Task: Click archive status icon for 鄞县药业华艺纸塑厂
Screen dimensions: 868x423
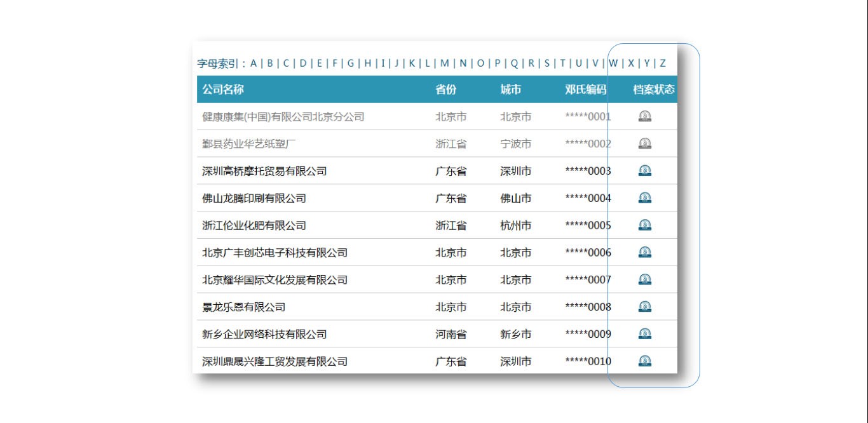Action: point(645,144)
